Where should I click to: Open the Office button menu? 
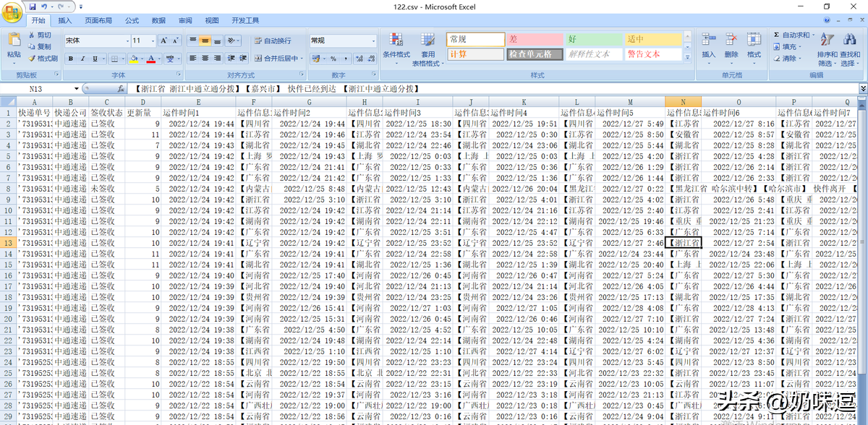click(12, 12)
